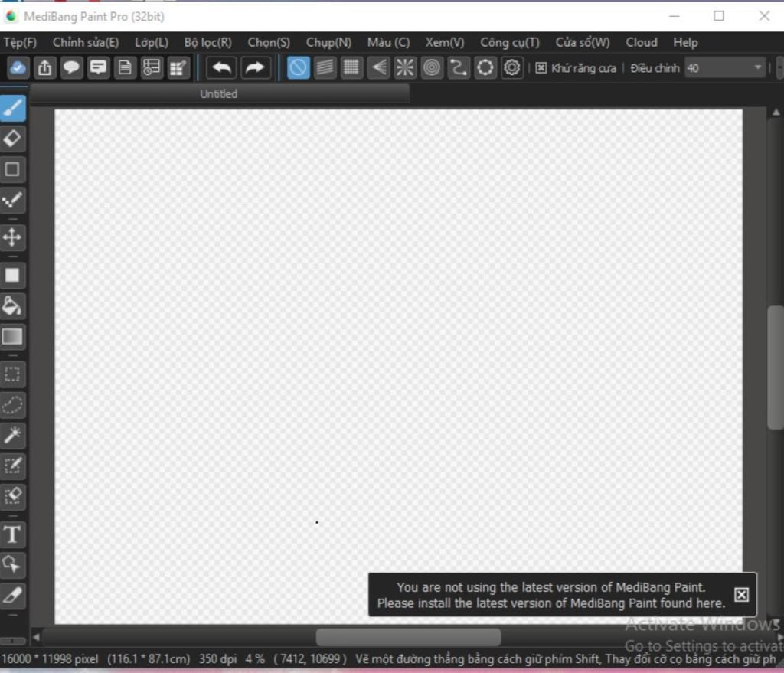Open the Cửa sổ(W) menu
This screenshot has width=784, height=673.
point(583,43)
